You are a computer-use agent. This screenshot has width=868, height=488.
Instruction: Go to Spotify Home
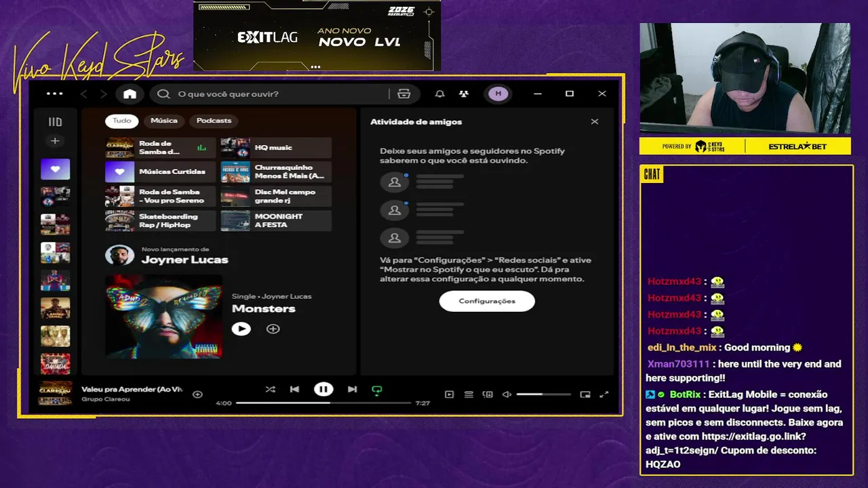point(130,94)
